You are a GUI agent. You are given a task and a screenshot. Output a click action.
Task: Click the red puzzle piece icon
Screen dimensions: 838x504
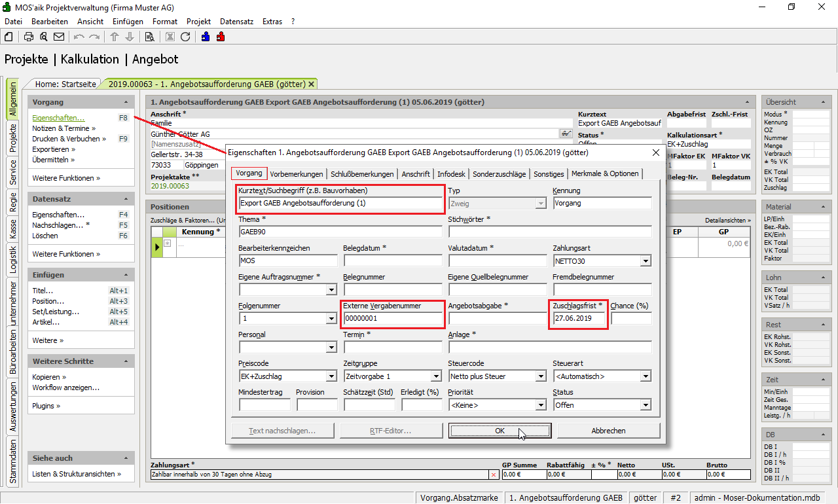click(221, 37)
